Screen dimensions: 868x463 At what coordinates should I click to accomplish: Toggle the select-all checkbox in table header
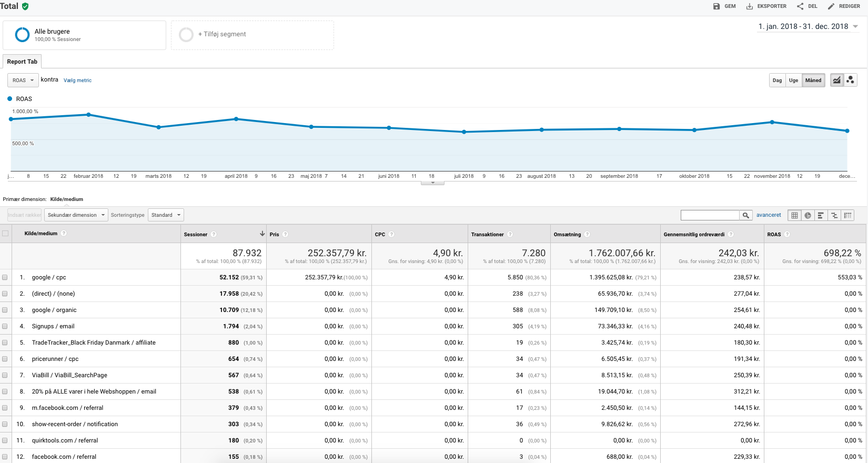pyautogui.click(x=5, y=234)
